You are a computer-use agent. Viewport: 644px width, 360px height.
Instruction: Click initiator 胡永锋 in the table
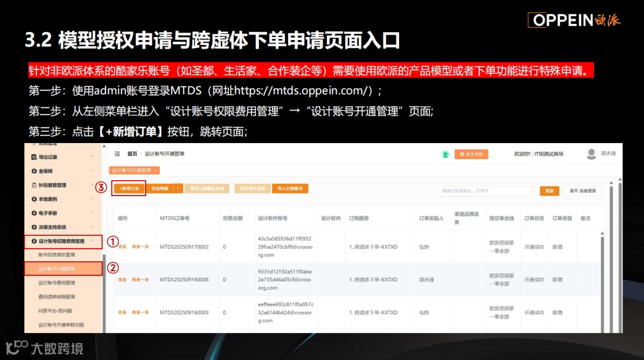426,280
